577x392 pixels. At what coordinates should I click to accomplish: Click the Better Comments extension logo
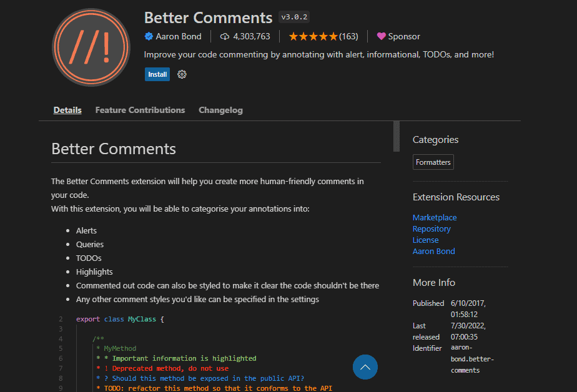[91, 47]
